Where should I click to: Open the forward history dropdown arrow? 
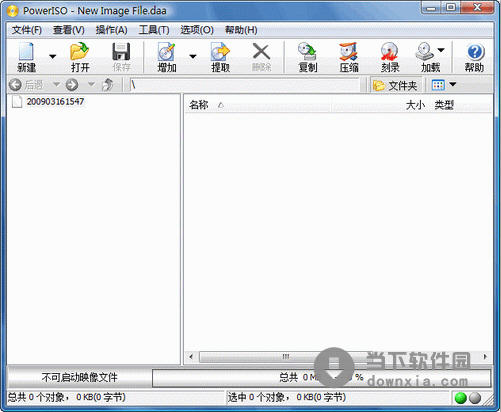pos(91,84)
